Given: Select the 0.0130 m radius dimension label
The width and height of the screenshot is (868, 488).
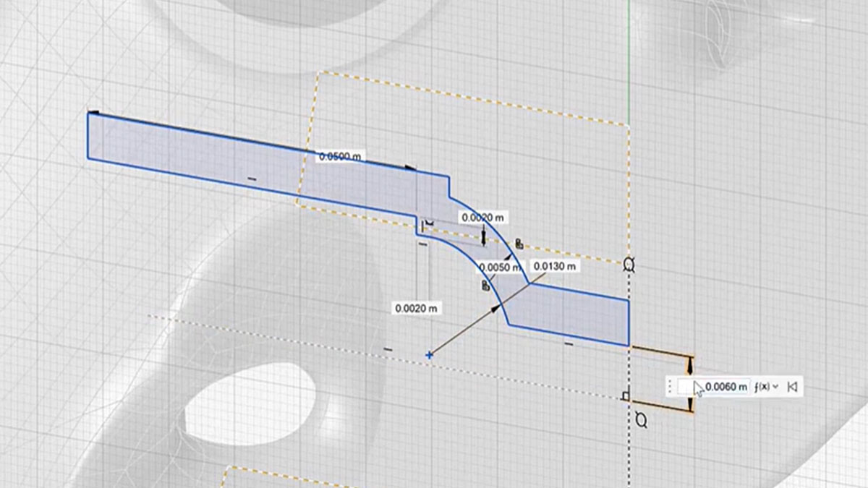Looking at the screenshot, I should (555, 266).
